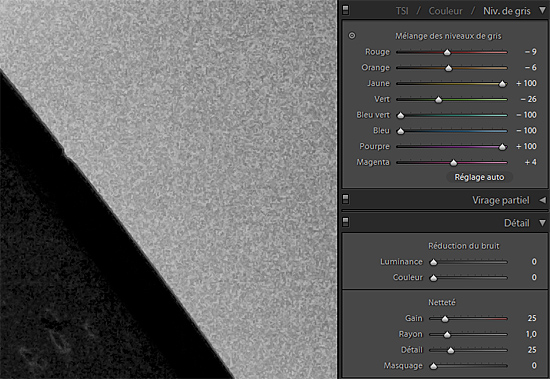Toggle the TSI / Couleur / Niv. de gris panel switch
Viewport: 550px width, 379px height.
[346, 10]
